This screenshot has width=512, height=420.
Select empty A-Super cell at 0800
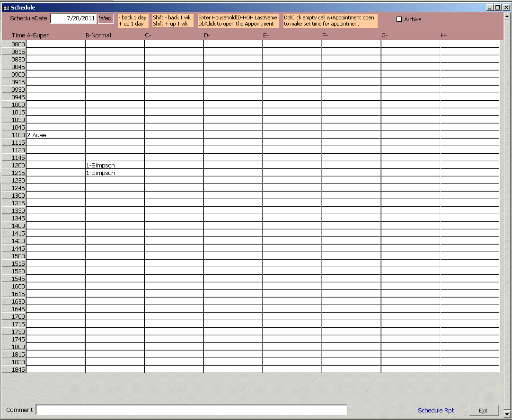point(55,44)
